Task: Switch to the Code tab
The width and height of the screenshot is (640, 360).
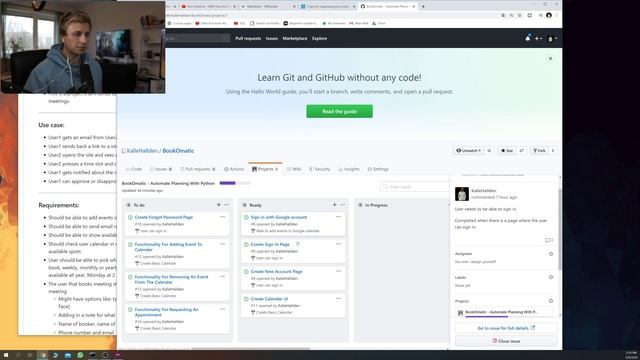Action: coord(134,169)
